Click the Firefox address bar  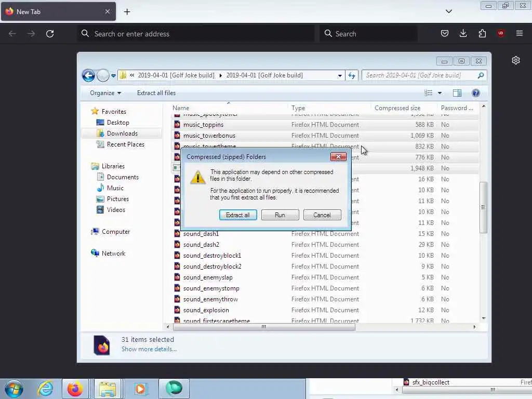pos(196,34)
